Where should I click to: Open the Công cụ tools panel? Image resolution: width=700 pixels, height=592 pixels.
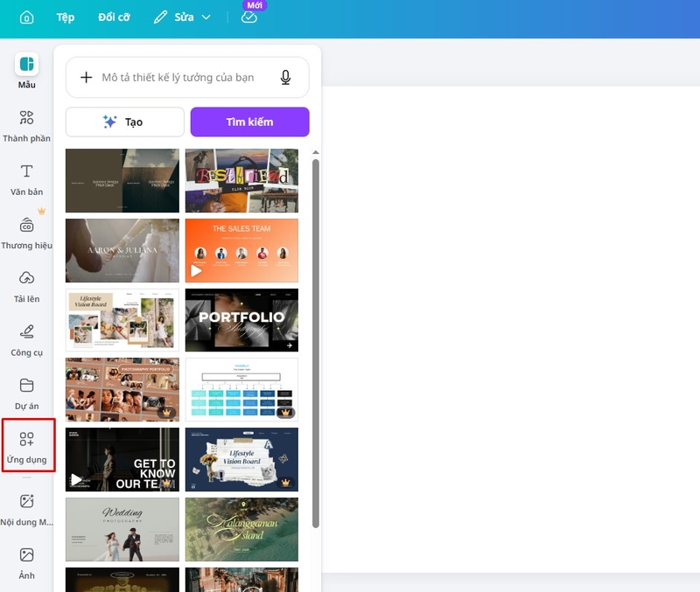(26, 340)
